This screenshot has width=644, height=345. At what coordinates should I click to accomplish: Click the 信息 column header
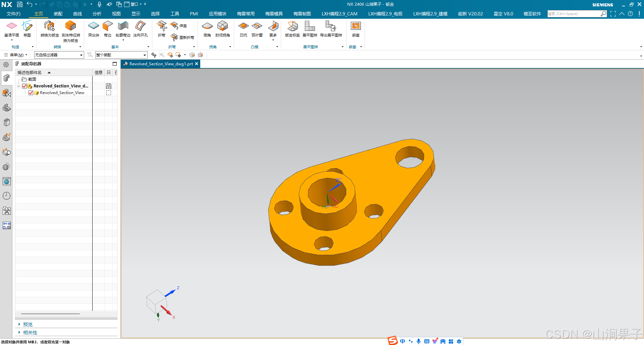pyautogui.click(x=99, y=72)
